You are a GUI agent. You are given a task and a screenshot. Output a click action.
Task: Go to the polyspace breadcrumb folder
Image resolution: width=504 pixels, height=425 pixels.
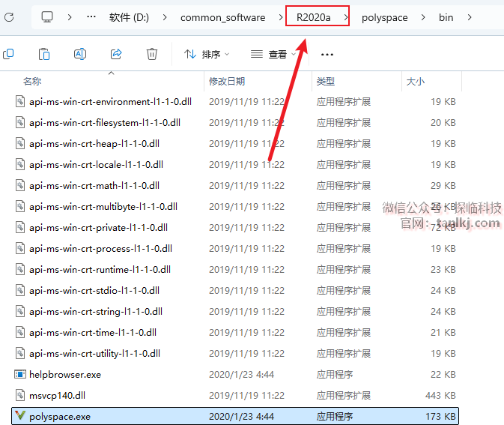point(385,17)
